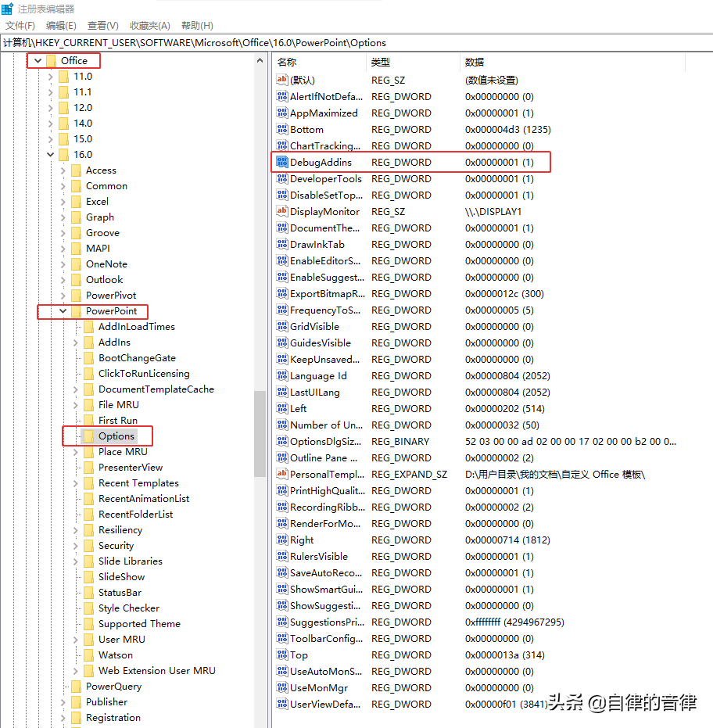
Task: Select the GuidesVisible value
Action: [321, 343]
